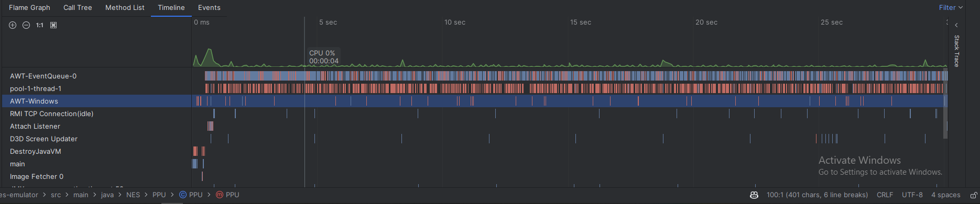
Task: Click java in the breadcrumb path
Action: click(x=107, y=195)
